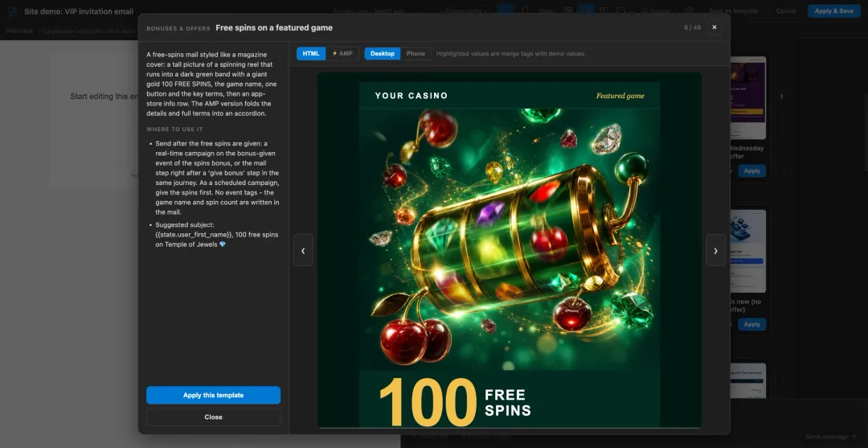Apply the Wednesday offer template in background
The width and height of the screenshot is (868, 448).
tap(751, 171)
